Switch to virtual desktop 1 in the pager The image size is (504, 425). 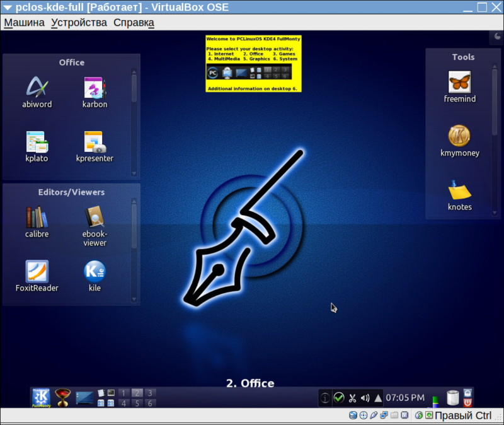coord(123,393)
